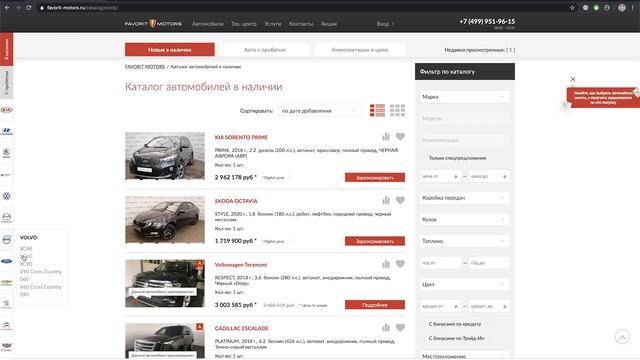
Task: Add Volkswagen Teramont to favorites
Action: pos(400,264)
